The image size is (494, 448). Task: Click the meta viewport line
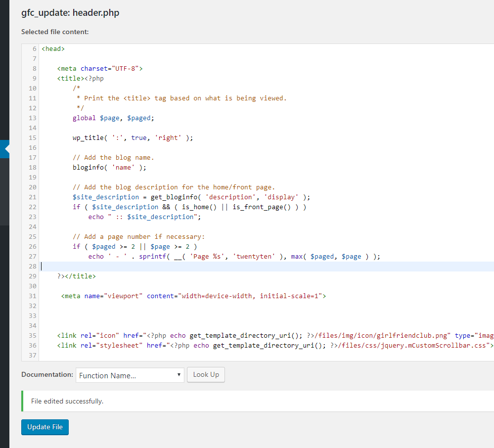pos(193,296)
